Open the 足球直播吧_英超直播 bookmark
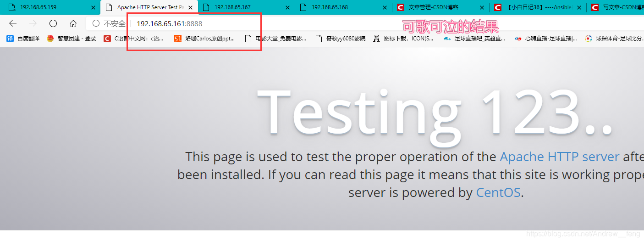This screenshot has height=242, width=644. point(474,39)
